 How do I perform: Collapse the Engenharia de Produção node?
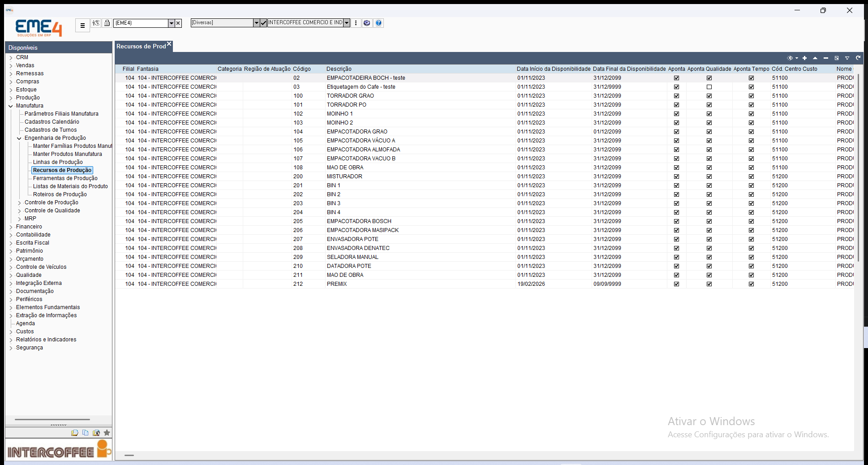(x=19, y=138)
